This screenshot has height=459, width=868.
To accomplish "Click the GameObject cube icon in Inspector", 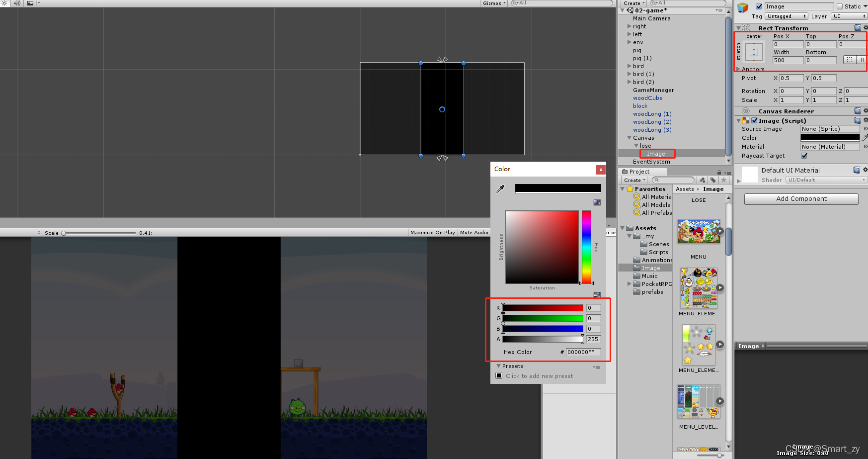I will [x=743, y=7].
